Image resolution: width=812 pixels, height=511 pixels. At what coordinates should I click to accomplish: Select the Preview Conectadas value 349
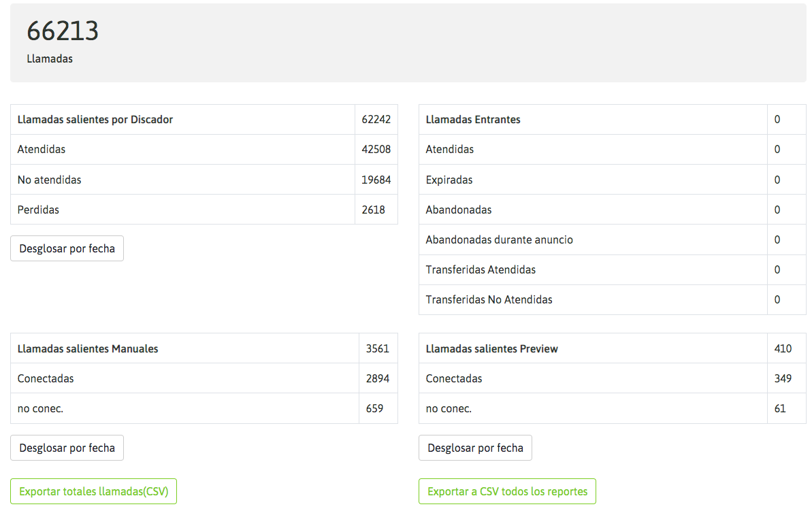783,378
